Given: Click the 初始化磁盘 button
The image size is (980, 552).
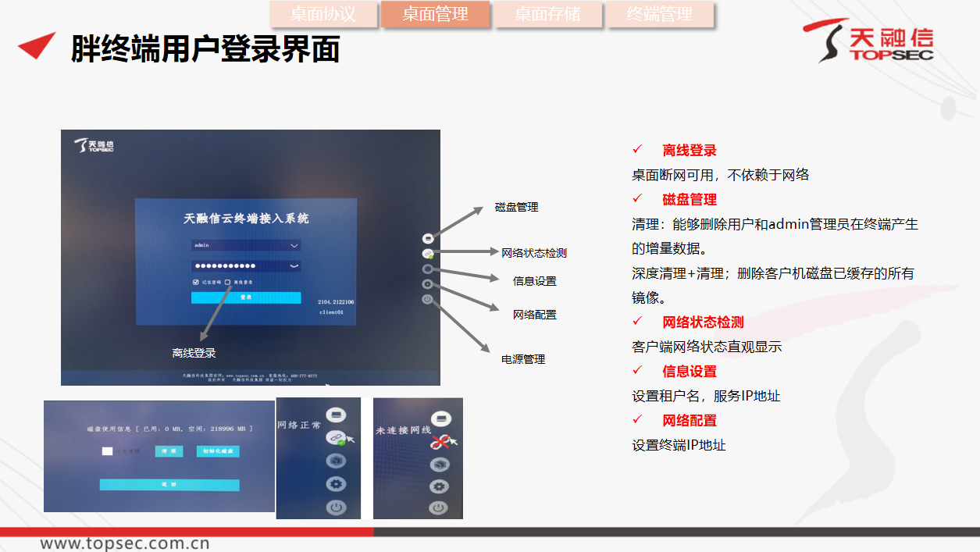Looking at the screenshot, I should [x=218, y=451].
